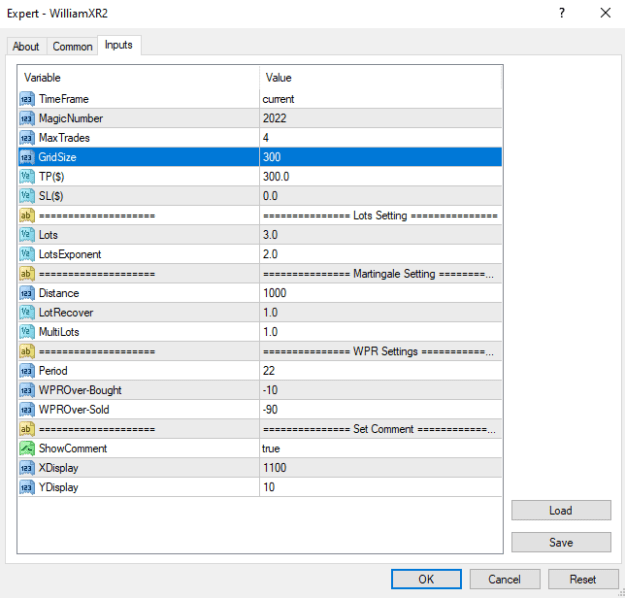Click the help question mark in the title bar
Image resolution: width=625 pixels, height=598 pixels.
[x=562, y=13]
